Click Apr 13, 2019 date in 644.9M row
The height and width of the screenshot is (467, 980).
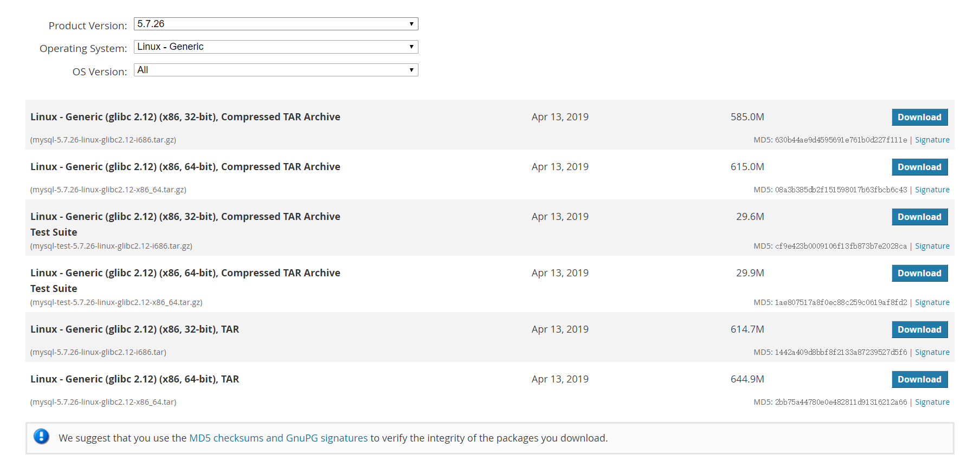(560, 379)
